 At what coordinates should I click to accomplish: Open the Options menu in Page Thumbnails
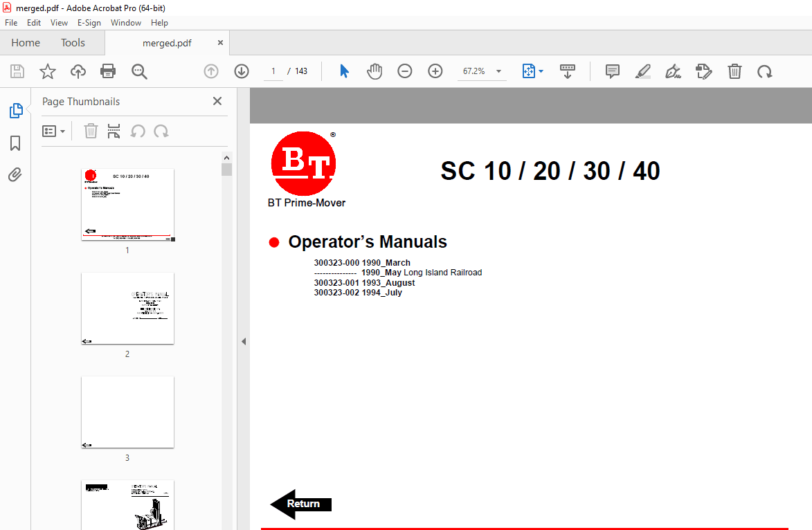tap(54, 131)
